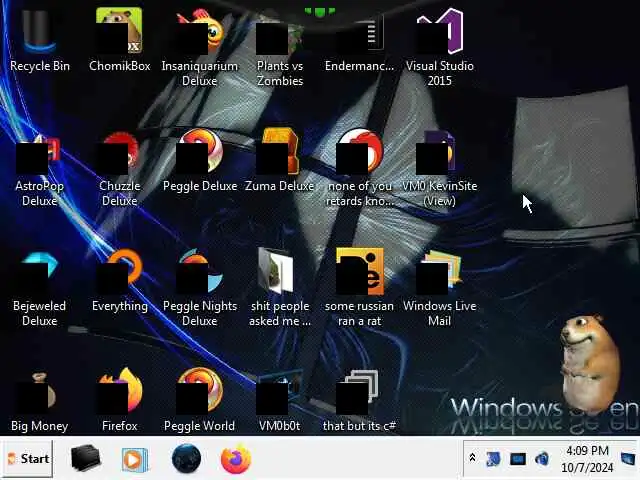Open the black folder taskbar icon

[x=85, y=458]
